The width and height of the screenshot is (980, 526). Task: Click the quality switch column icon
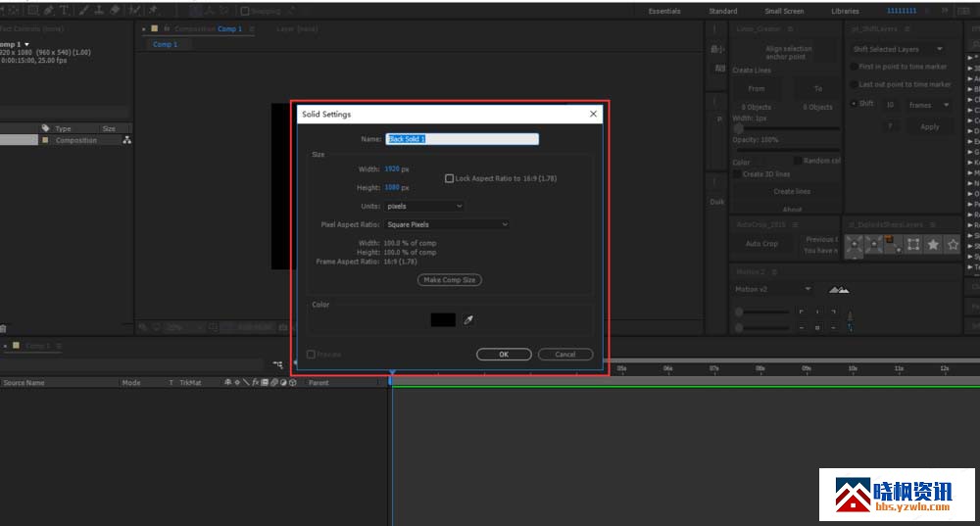[246, 382]
